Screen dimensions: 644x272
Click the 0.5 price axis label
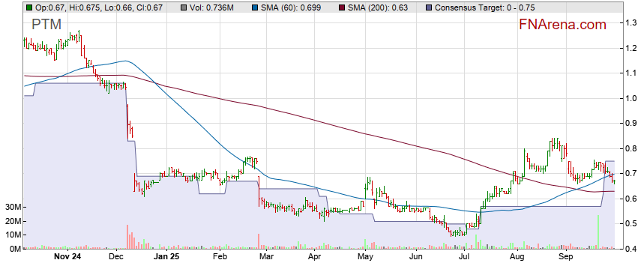pyautogui.click(x=631, y=223)
